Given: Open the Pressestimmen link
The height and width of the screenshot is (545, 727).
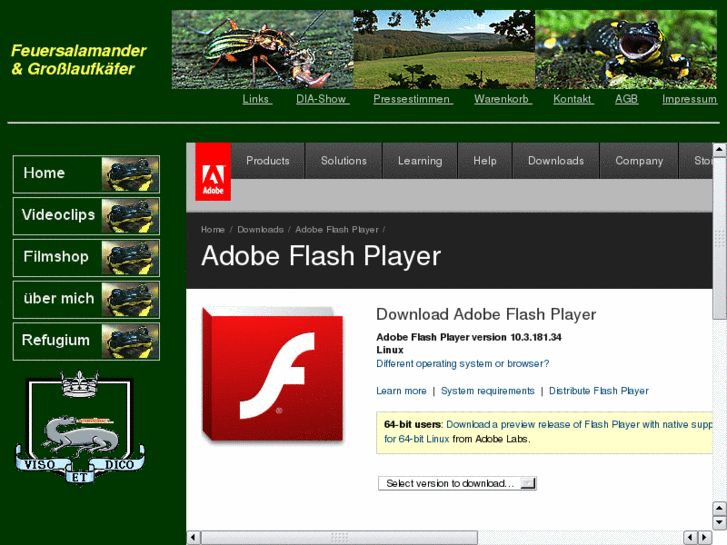Looking at the screenshot, I should [x=413, y=99].
